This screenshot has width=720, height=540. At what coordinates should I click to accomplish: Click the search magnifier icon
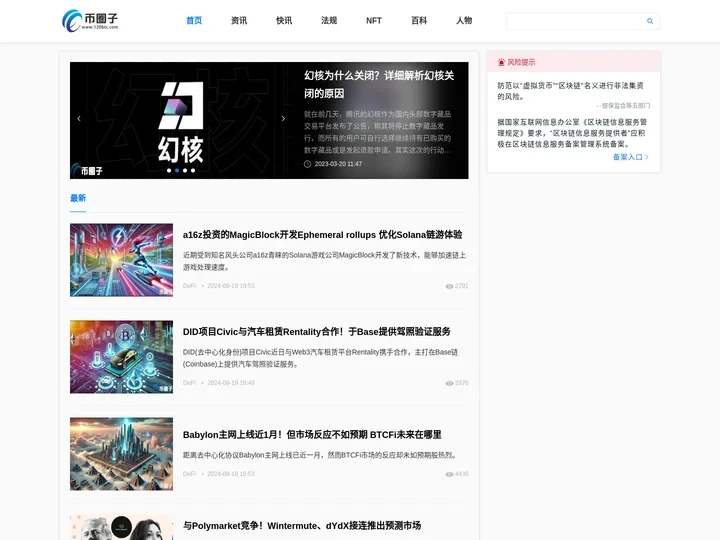[x=650, y=21]
